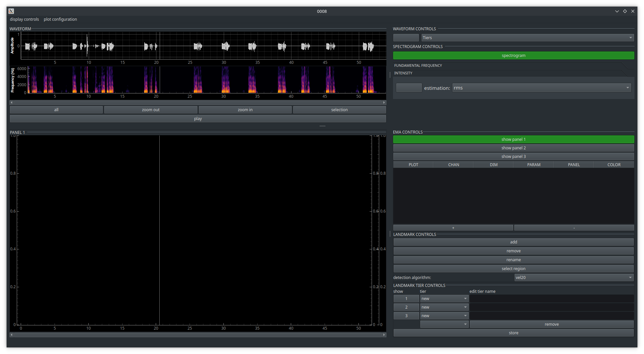This screenshot has width=644, height=354.
Task: Click the minus button under EMA table
Action: (574, 228)
